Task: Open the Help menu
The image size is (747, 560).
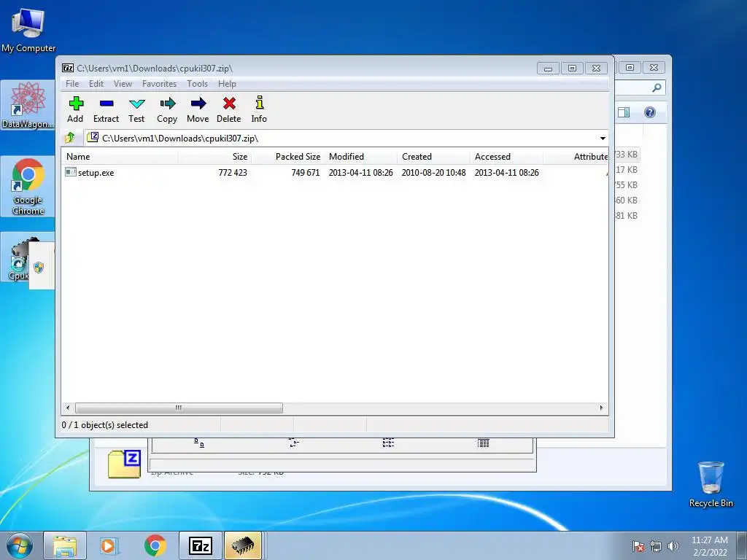Action: [228, 84]
